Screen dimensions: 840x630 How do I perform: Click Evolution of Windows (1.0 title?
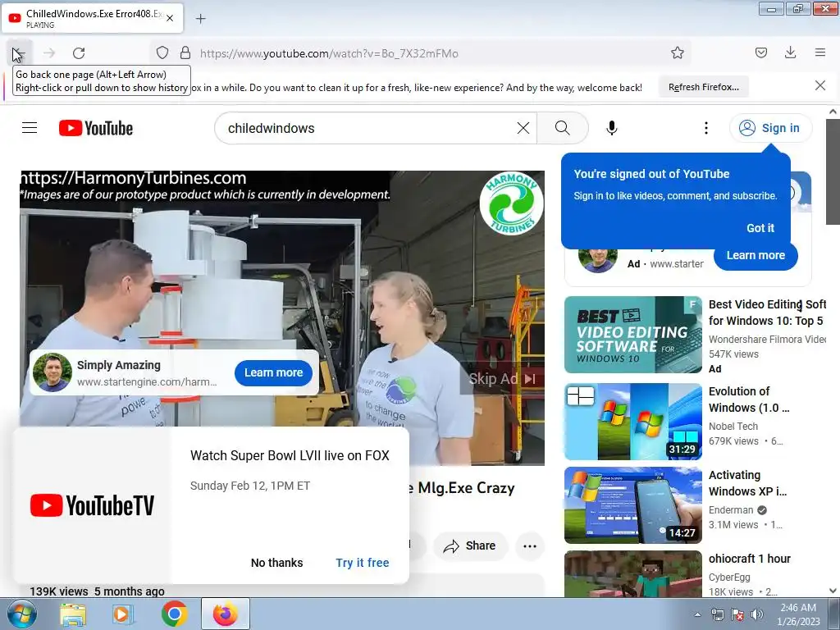tap(749, 399)
